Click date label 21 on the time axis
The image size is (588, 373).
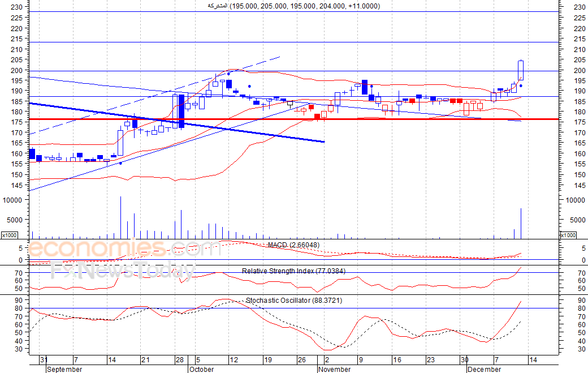[x=145, y=360]
